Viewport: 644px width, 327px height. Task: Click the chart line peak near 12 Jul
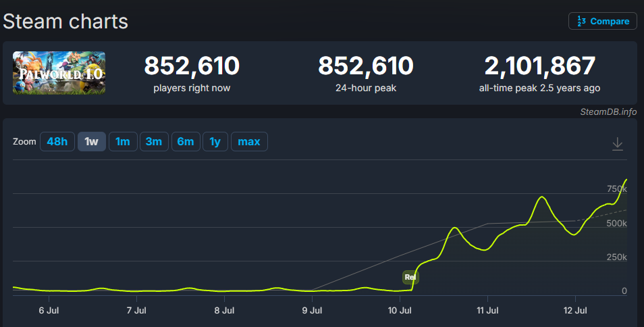(542, 197)
